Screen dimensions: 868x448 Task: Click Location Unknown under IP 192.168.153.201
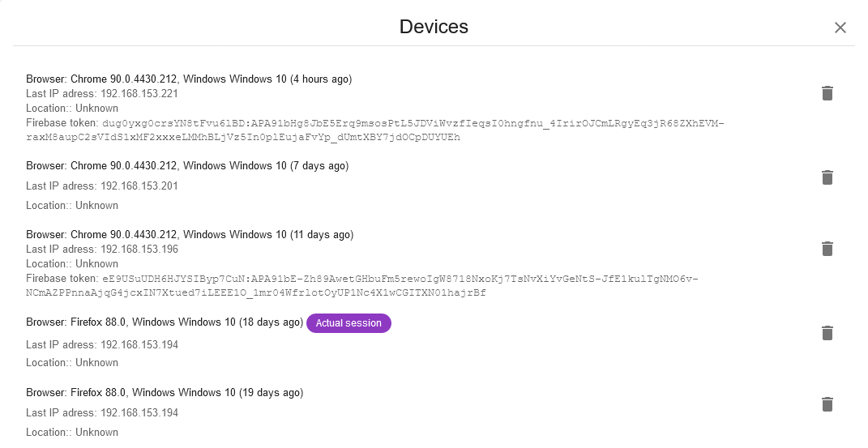pyautogui.click(x=72, y=206)
